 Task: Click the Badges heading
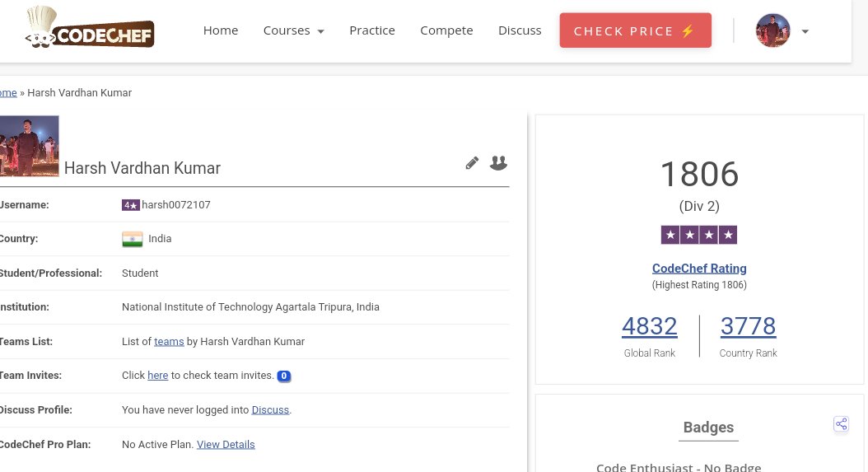click(708, 428)
